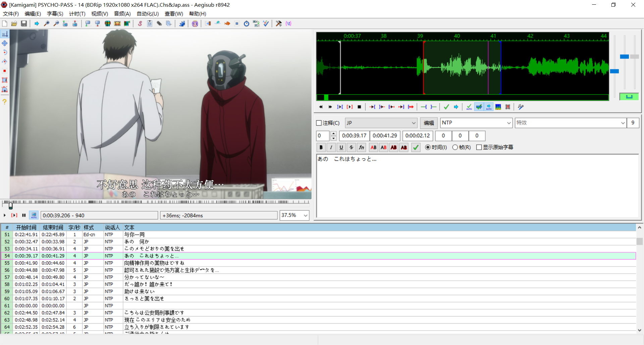The image size is (644, 345).
Task: Apply italic with the I button
Action: (331, 147)
